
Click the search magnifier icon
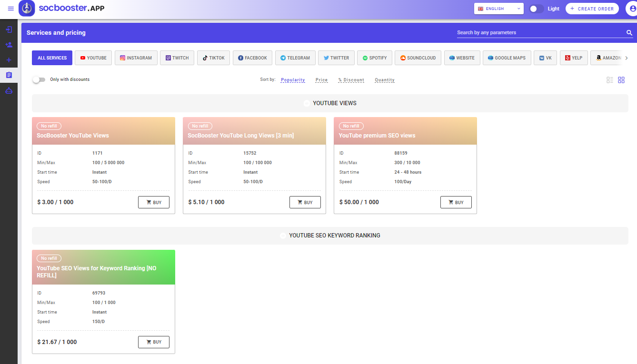click(629, 33)
